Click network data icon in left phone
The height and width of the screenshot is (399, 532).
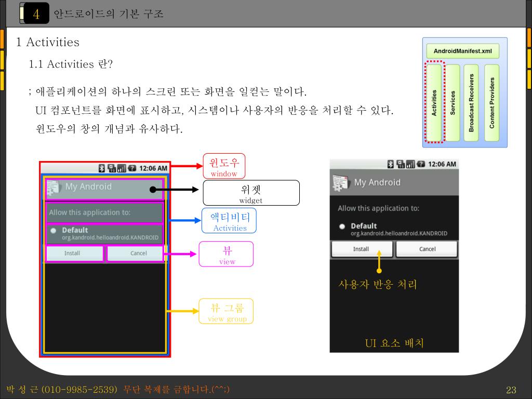(112, 168)
